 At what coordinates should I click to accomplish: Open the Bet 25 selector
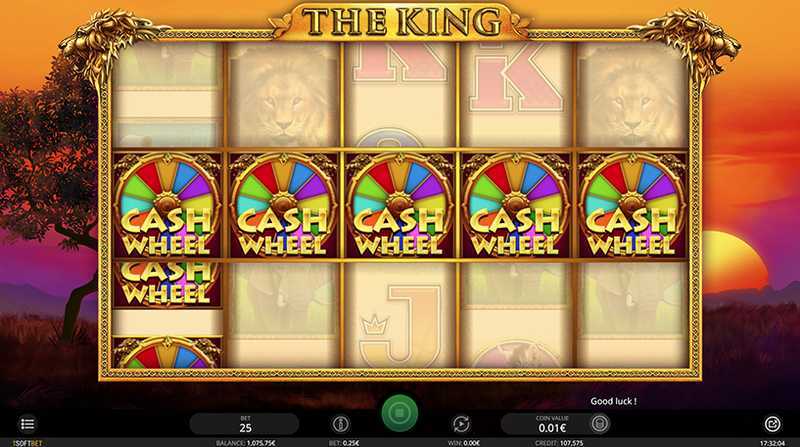point(244,424)
